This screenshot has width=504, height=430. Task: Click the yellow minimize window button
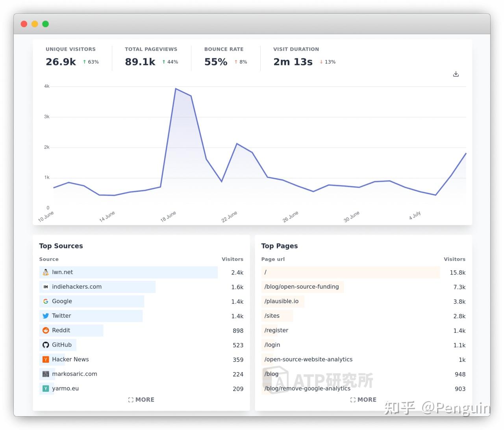[x=35, y=24]
